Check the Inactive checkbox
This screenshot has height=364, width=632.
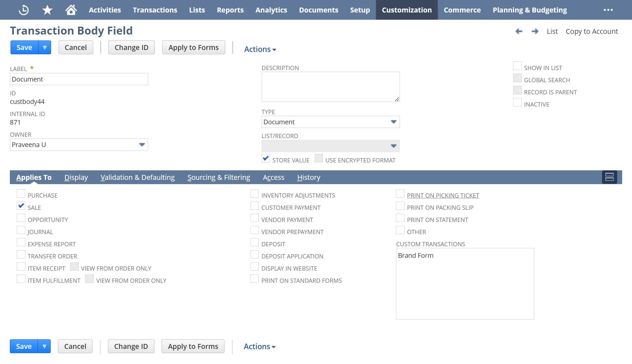click(x=517, y=103)
